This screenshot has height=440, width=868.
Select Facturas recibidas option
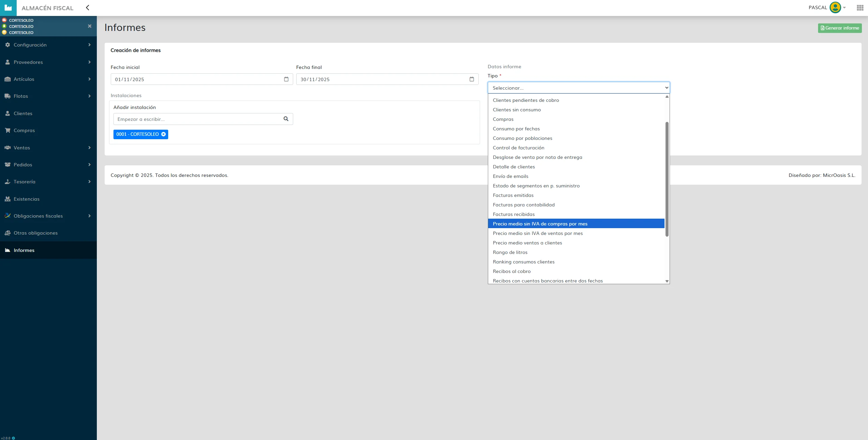point(576,214)
